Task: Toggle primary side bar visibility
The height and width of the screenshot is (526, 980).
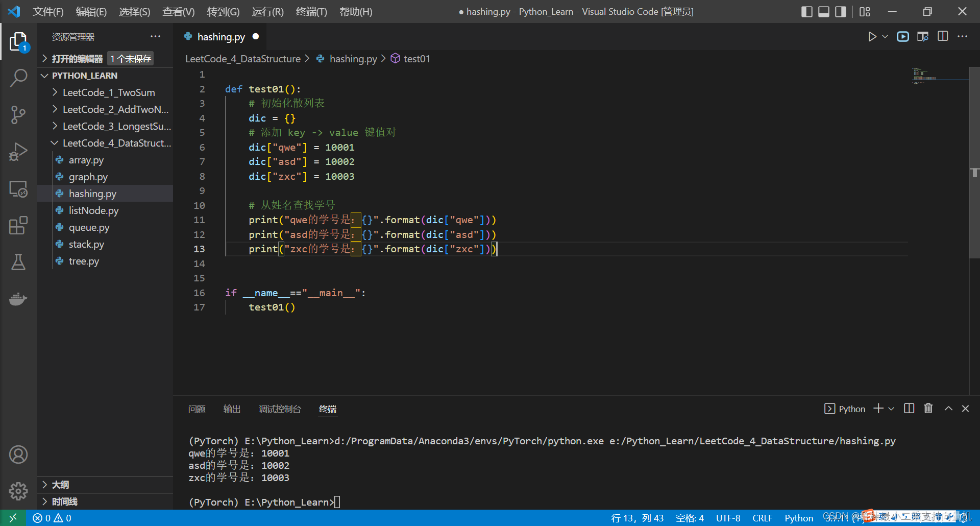Action: coord(807,12)
